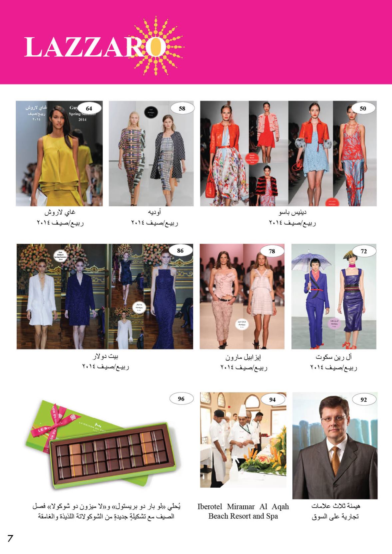The height and width of the screenshot is (554, 392).
Task: Click the chefs at buffet photo
Action: point(243,440)
